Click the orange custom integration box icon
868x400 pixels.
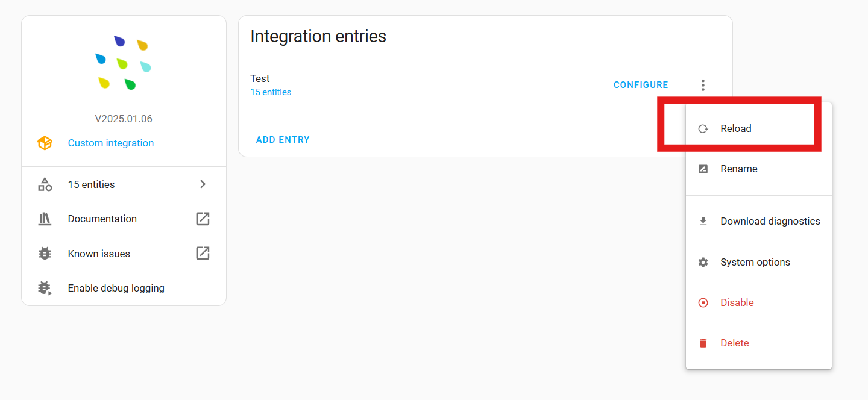(x=45, y=143)
